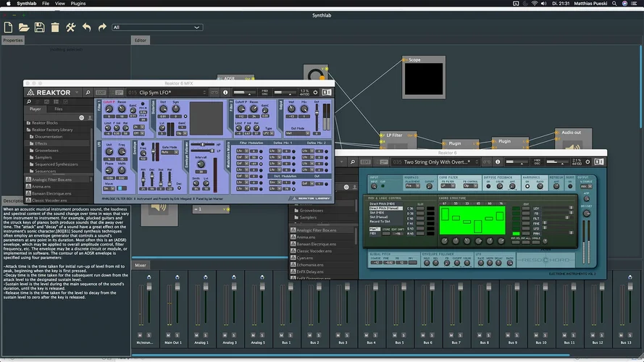
Task: Open the View menu
Action: pyautogui.click(x=60, y=4)
